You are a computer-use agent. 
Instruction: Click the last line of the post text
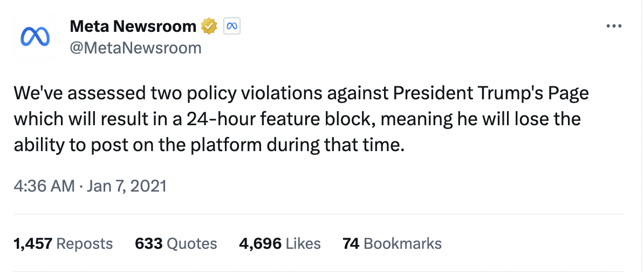pyautogui.click(x=208, y=145)
